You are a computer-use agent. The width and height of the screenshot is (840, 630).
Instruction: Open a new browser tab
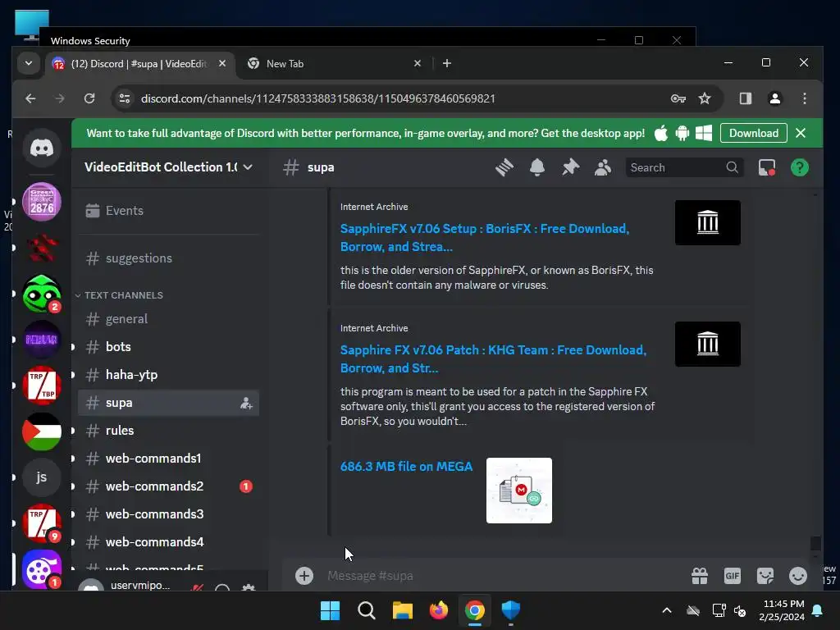point(447,64)
